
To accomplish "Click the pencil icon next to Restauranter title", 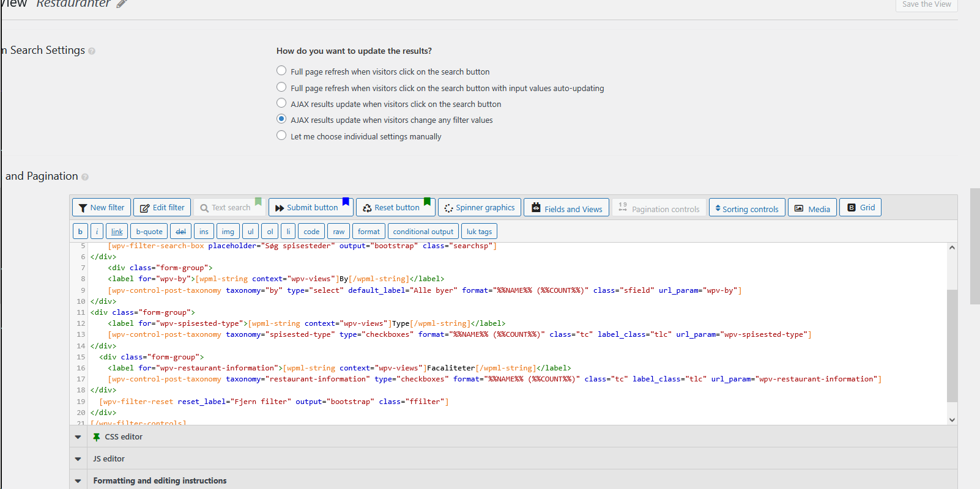I will [122, 4].
